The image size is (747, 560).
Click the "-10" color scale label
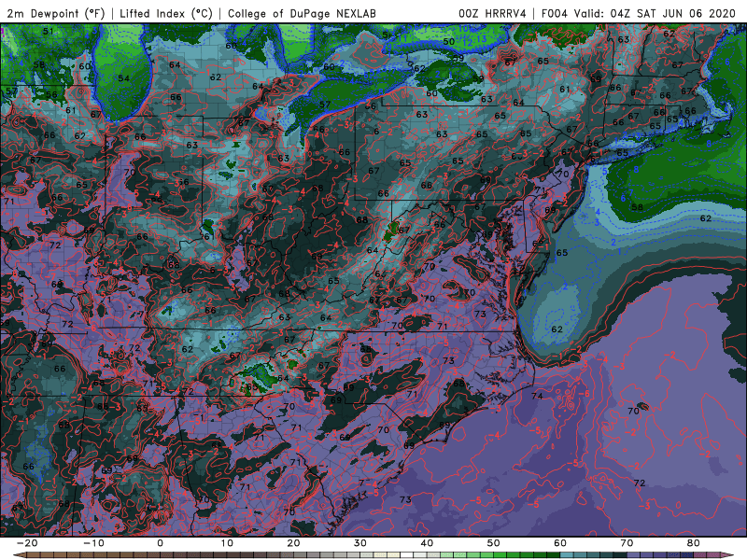93,543
